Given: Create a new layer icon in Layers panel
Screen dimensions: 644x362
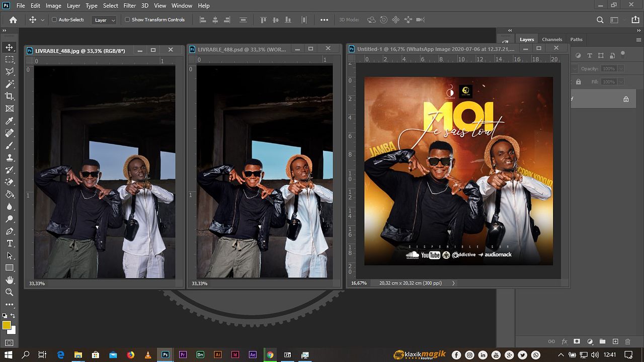Looking at the screenshot, I should tap(615, 342).
